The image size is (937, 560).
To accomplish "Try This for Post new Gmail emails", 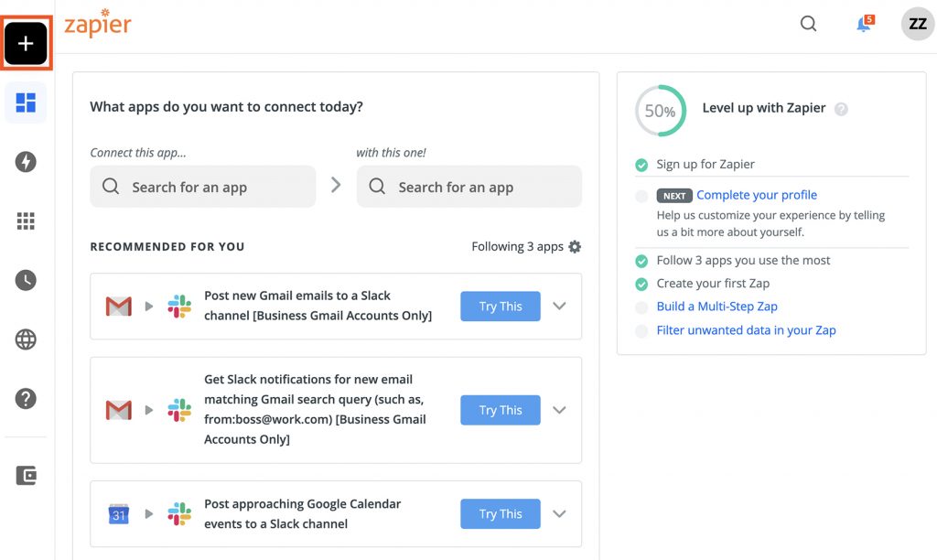I will [501, 306].
